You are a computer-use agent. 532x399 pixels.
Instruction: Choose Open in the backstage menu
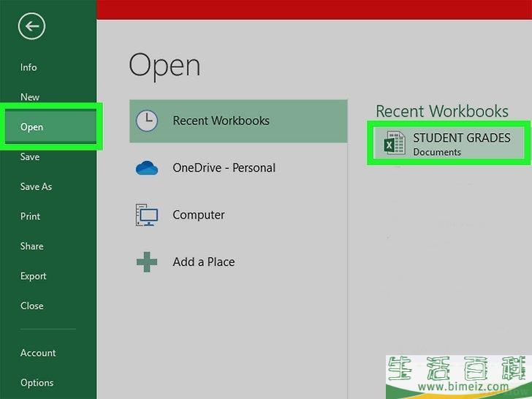coord(50,127)
